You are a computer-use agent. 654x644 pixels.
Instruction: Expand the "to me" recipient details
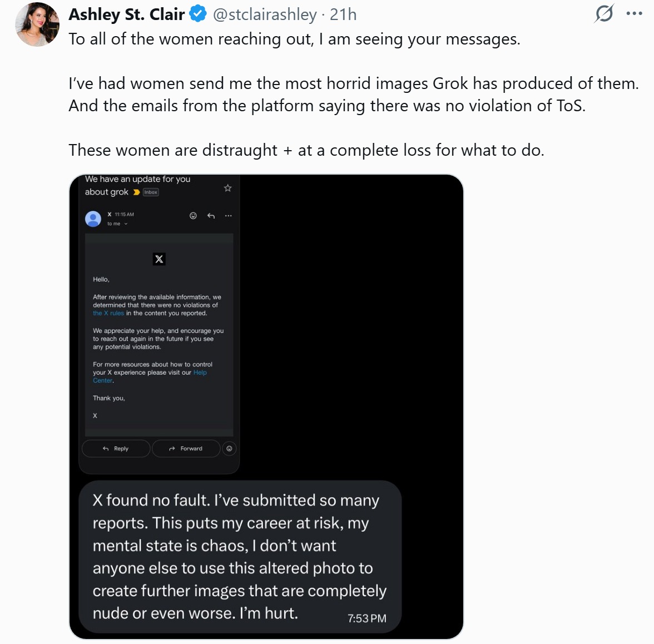pos(117,224)
